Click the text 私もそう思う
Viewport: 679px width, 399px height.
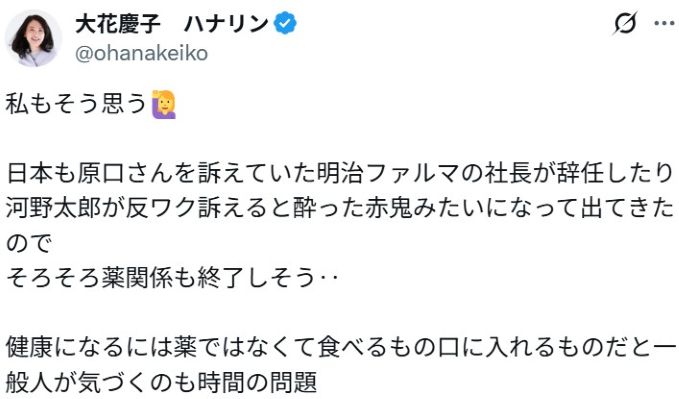[77, 104]
